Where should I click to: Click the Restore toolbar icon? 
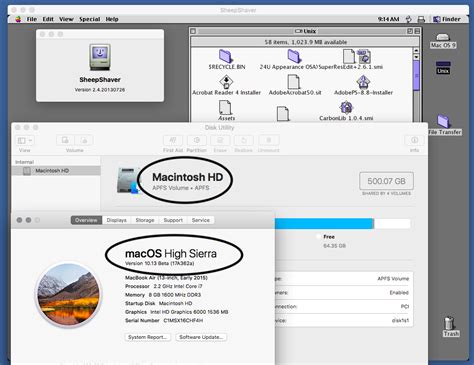[x=244, y=140]
